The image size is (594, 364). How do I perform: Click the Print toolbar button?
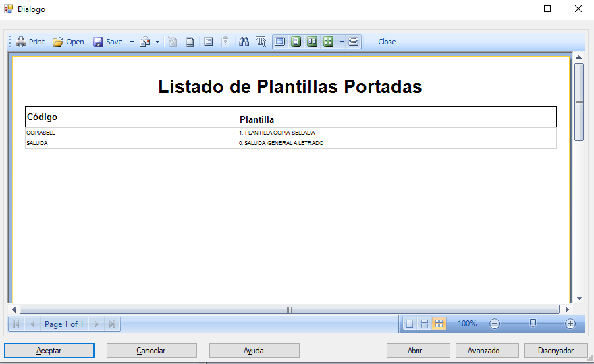(x=30, y=42)
